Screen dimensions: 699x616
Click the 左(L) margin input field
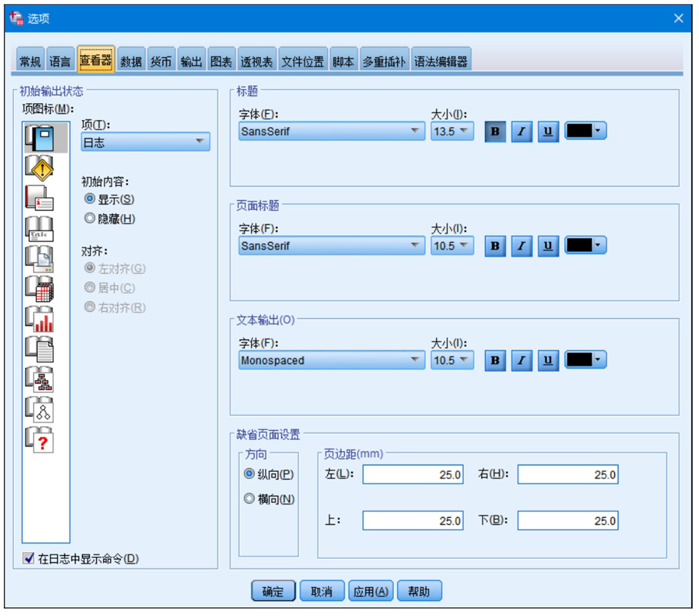click(412, 474)
